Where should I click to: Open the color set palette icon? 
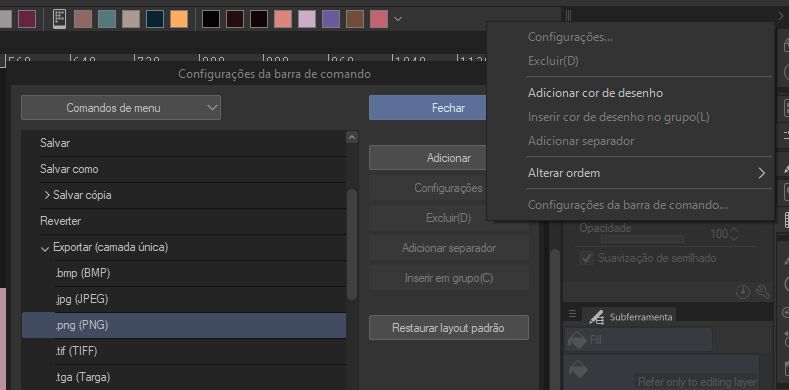[59, 19]
